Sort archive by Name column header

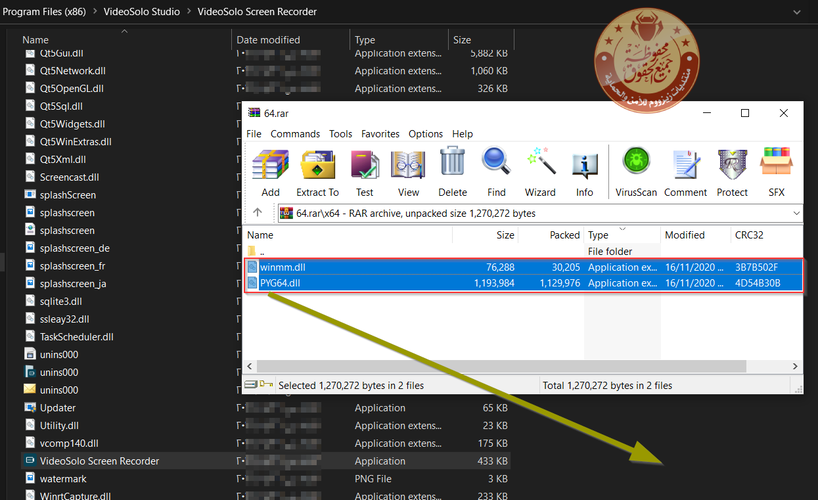point(348,235)
